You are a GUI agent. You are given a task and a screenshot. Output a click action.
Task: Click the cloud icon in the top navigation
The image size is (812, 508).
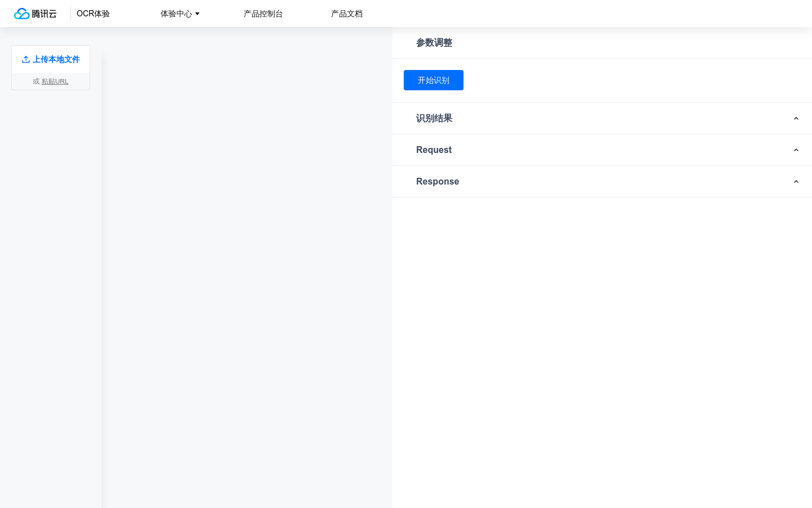pyautogui.click(x=21, y=14)
